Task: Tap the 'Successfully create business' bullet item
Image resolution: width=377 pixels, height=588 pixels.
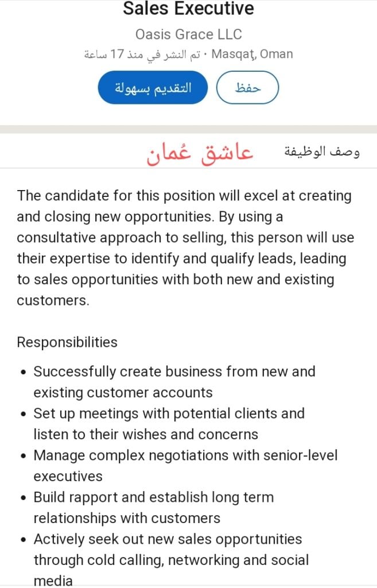Action: (x=174, y=372)
